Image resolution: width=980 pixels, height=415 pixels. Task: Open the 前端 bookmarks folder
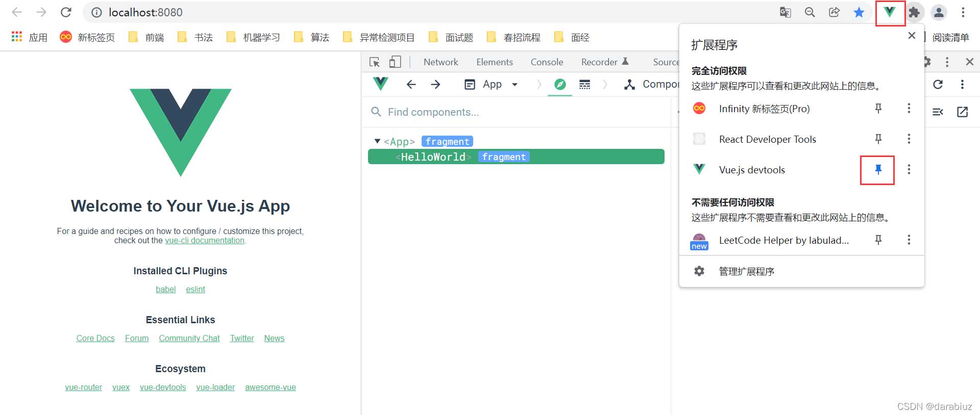[x=146, y=37]
